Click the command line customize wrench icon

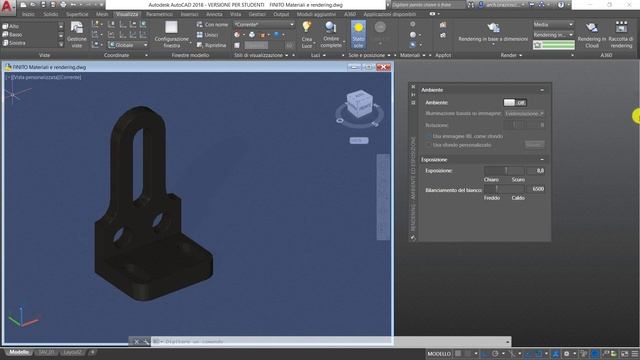pos(146,342)
